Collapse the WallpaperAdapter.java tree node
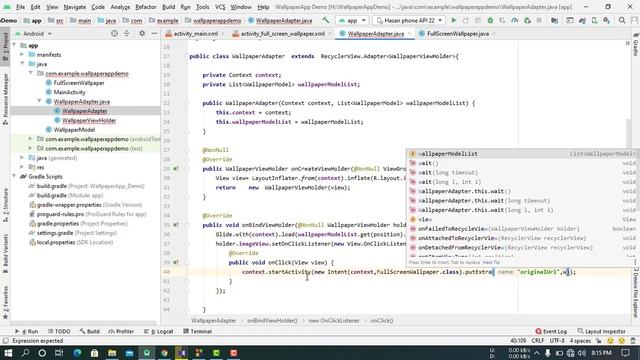Image resolution: width=640 pixels, height=360 pixels. (39, 101)
